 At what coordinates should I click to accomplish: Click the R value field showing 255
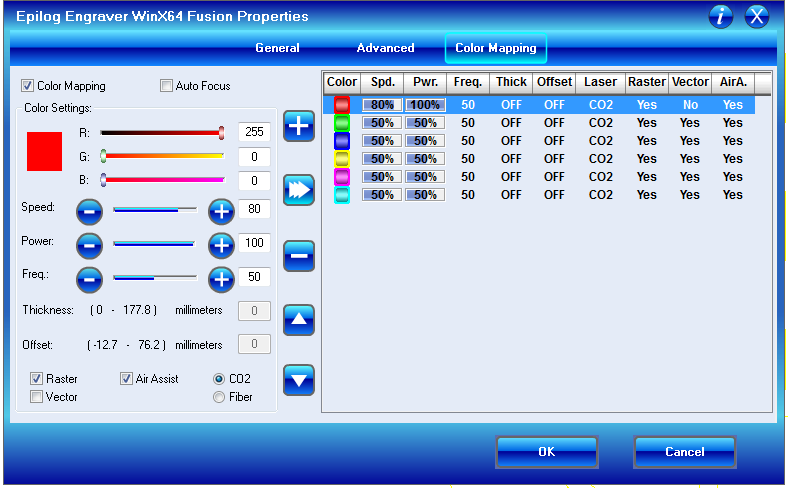pos(254,132)
